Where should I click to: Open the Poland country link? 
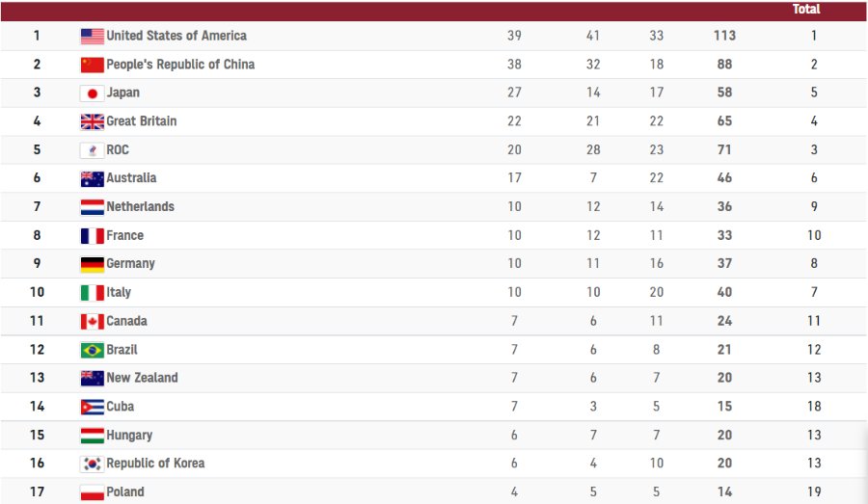click(125, 491)
